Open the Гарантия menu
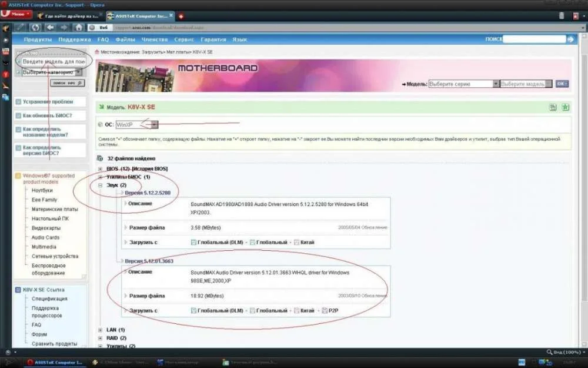The image size is (588, 368). tap(213, 39)
